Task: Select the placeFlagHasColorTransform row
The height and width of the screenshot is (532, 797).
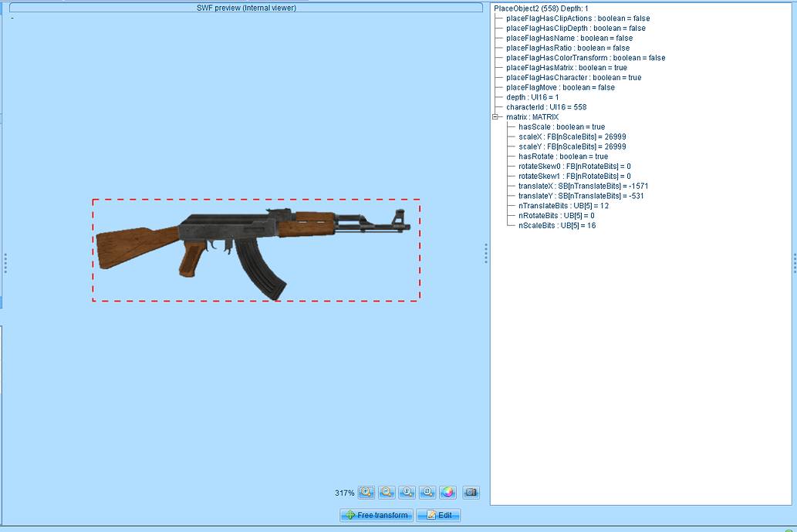Action: click(x=586, y=58)
